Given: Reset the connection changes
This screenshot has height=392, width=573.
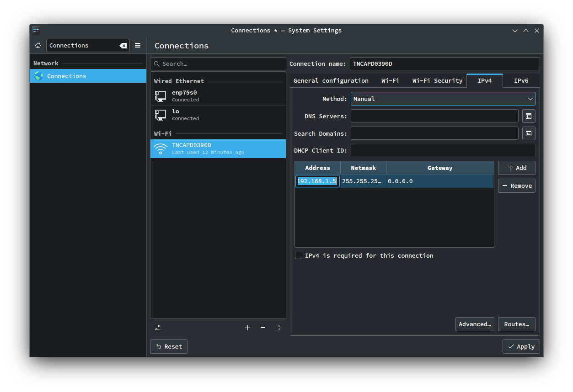Looking at the screenshot, I should (169, 346).
